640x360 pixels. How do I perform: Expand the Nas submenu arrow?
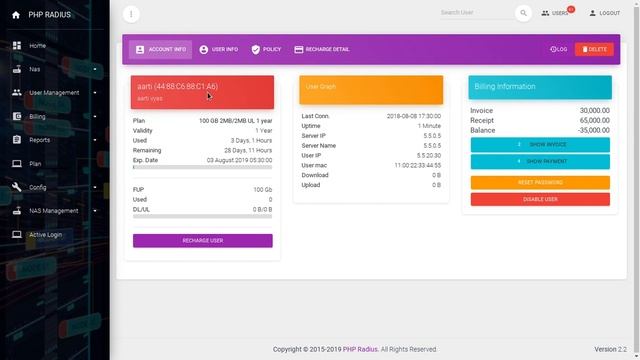coord(95,69)
